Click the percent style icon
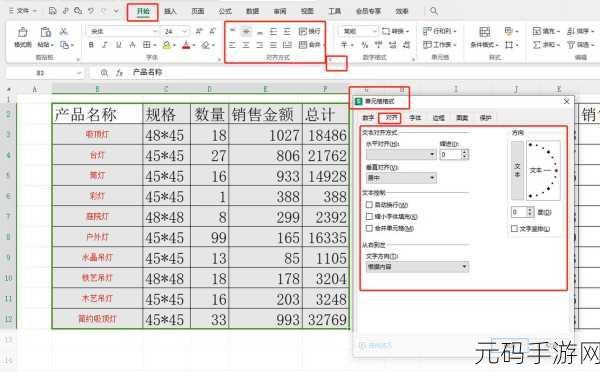The height and width of the screenshot is (372, 600). click(x=365, y=45)
